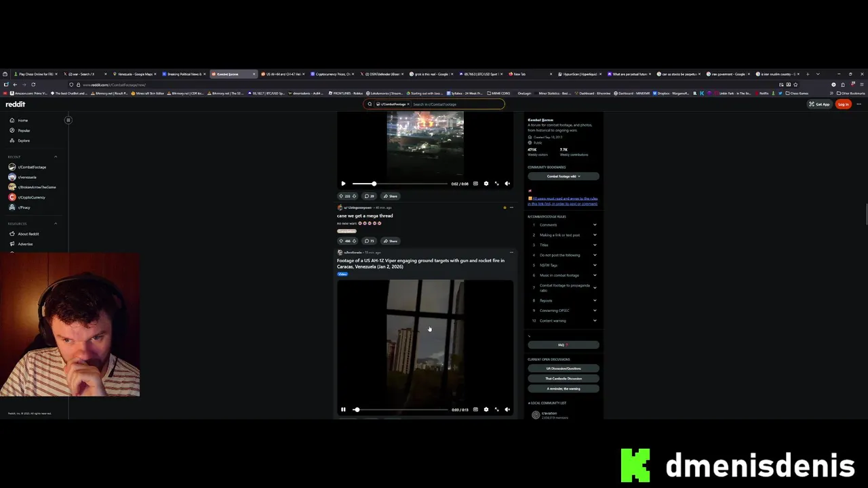Open settings gear on the top video
The width and height of the screenshot is (868, 488).
pos(486,184)
